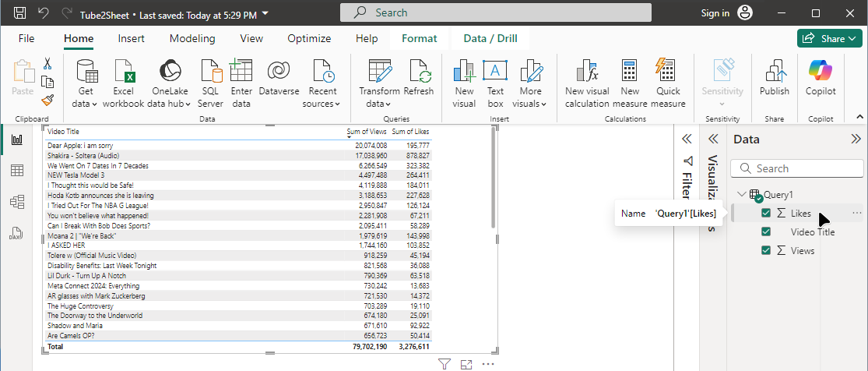Insert a Text box
Screen dimensions: 868x371
[495, 84]
